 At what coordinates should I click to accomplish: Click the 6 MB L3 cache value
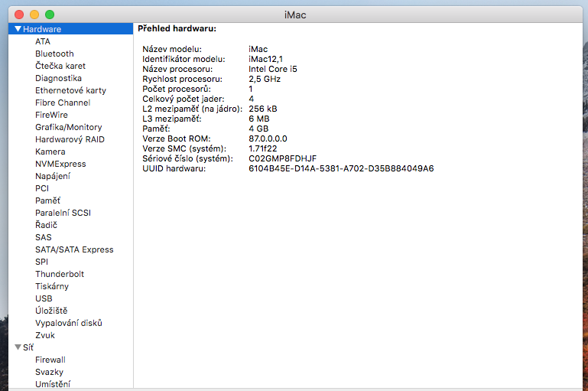pos(258,119)
